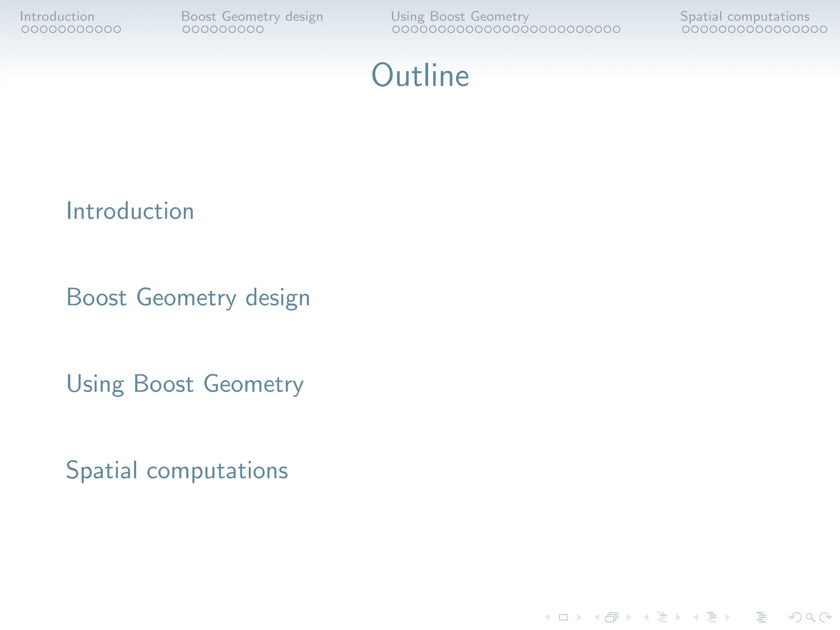Screen dimensions: 840x630
Task: Click the presentation outline navigation icon
Action: (761, 617)
